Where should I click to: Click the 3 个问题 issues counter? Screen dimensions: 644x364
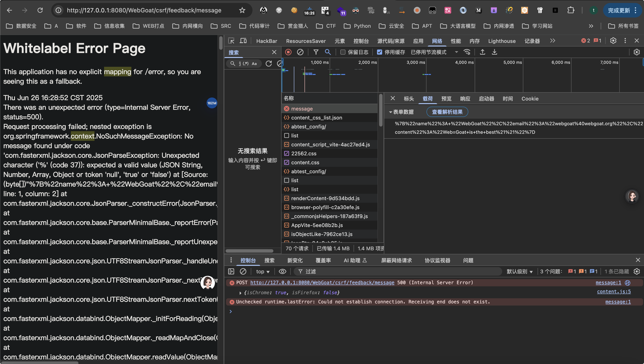click(x=569, y=271)
